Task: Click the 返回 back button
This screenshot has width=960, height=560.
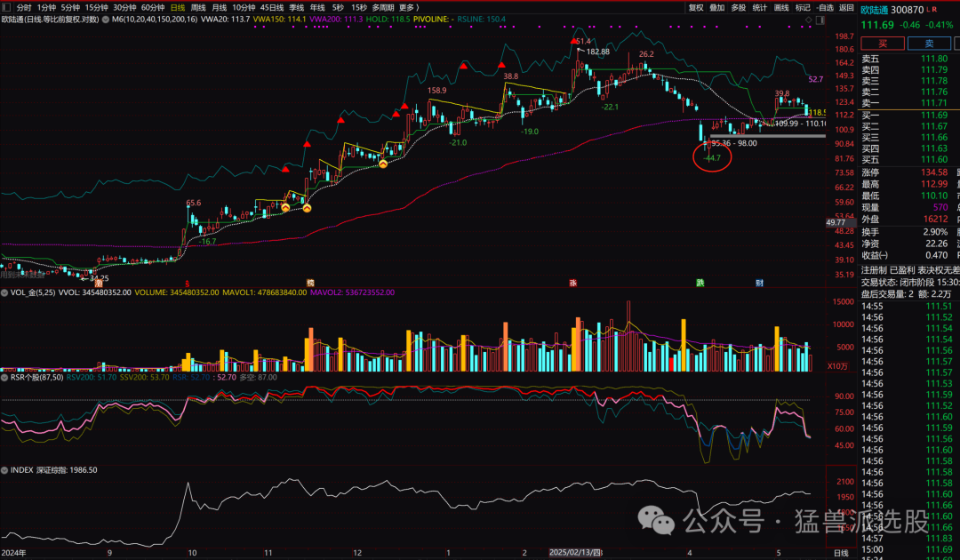Action: coord(846,8)
